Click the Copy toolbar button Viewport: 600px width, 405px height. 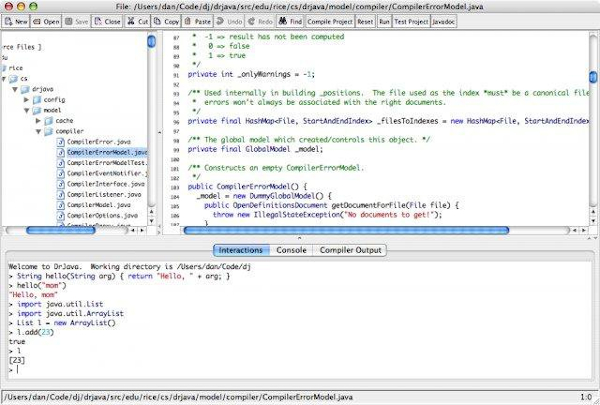point(166,21)
